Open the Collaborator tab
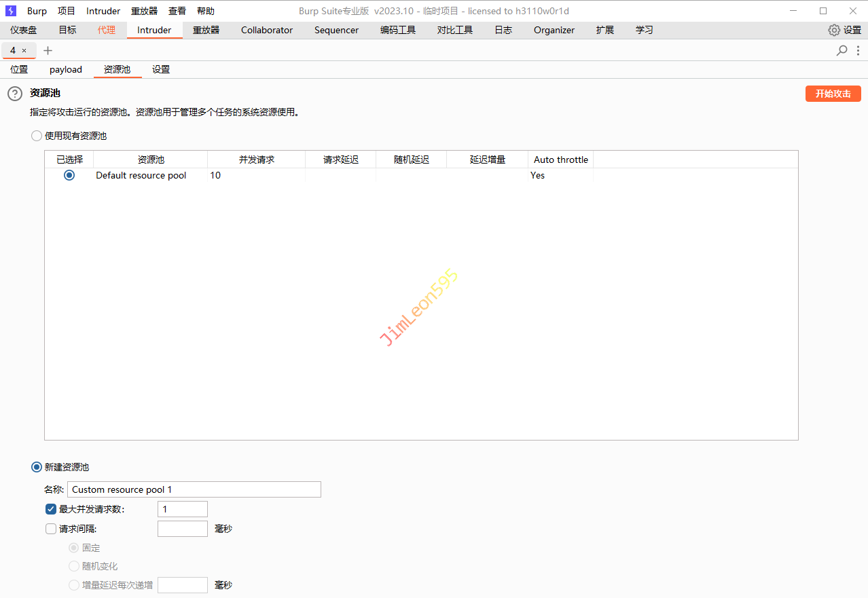 (267, 30)
